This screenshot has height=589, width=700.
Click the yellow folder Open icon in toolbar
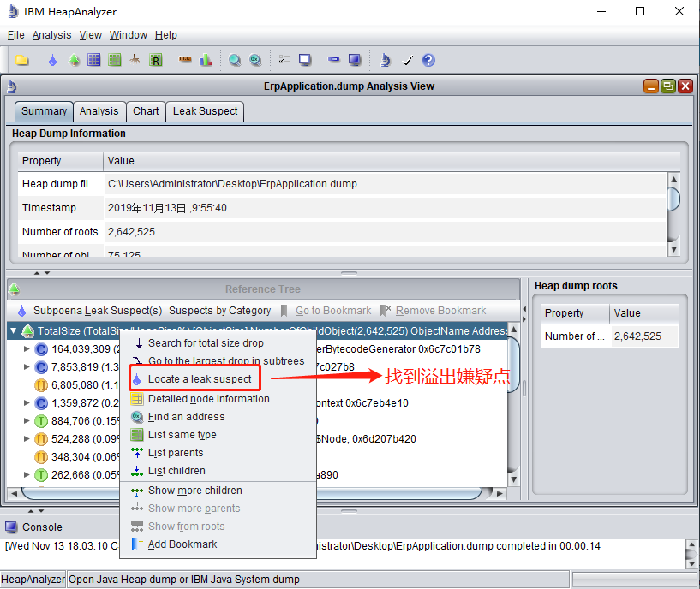pos(22,60)
